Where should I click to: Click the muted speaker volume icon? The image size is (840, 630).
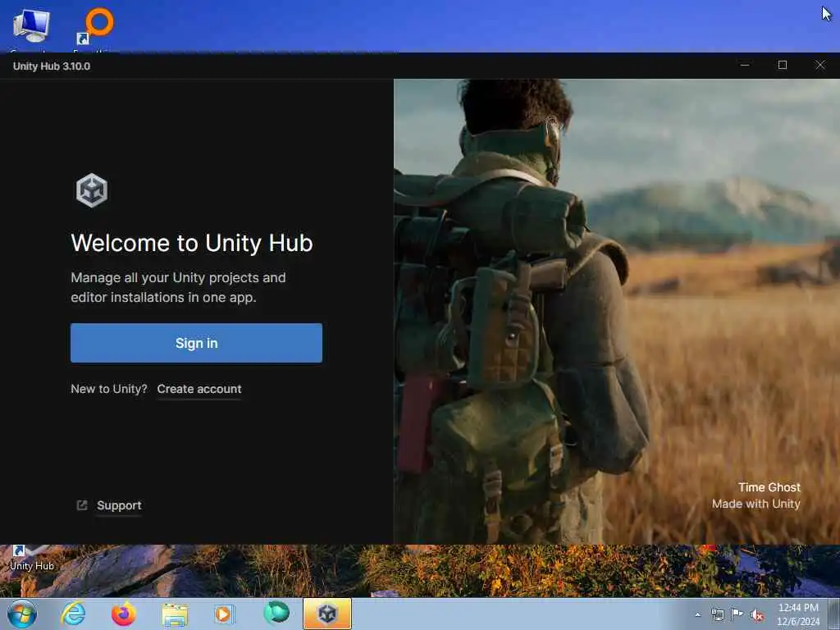[x=757, y=615]
